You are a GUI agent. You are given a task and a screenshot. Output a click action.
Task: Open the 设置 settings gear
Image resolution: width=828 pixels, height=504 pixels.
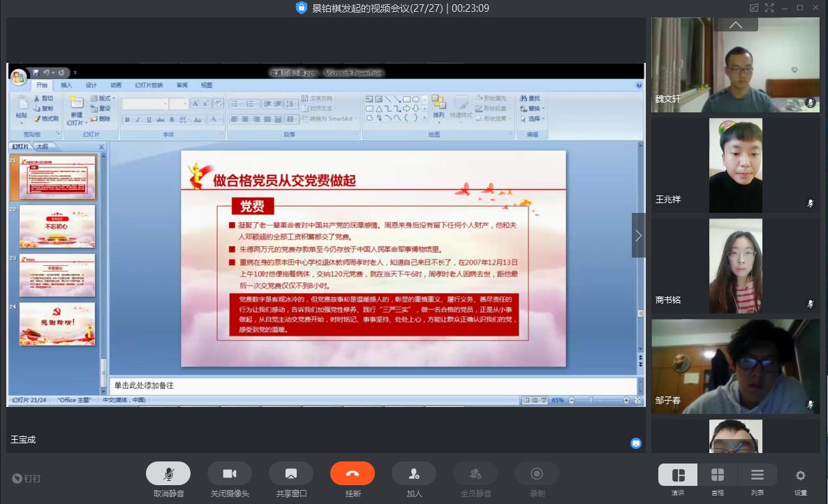click(800, 475)
